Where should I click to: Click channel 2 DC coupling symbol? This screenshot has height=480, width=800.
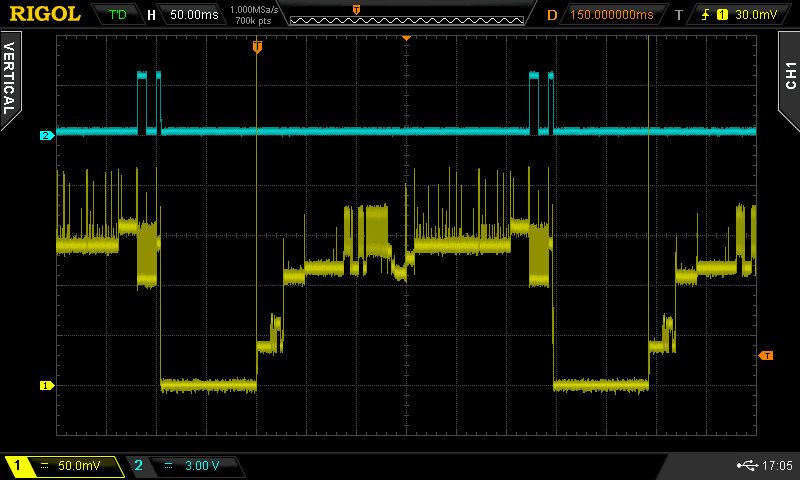tap(168, 465)
